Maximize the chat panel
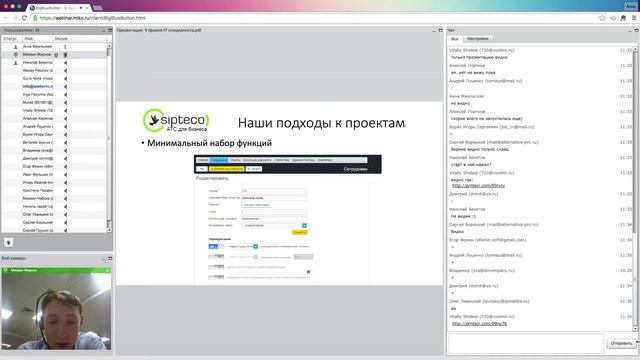Viewport: 640px width, 360px height. 636,30
